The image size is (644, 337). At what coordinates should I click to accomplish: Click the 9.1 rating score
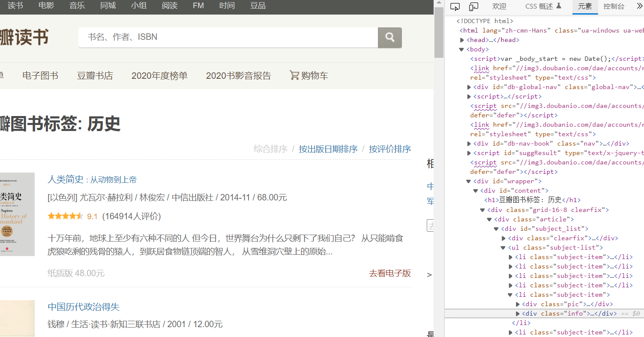pyautogui.click(x=92, y=217)
